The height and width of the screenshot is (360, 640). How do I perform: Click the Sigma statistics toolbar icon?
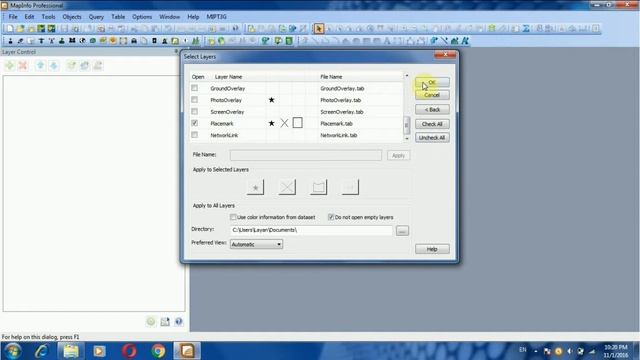click(526, 29)
